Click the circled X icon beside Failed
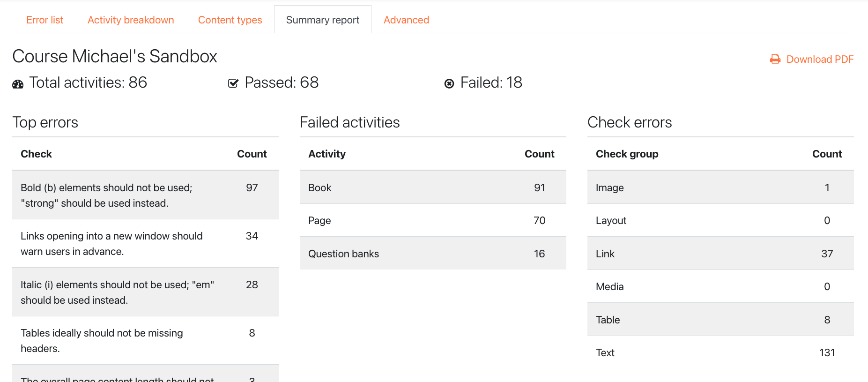Image resolution: width=868 pixels, height=382 pixels. pyautogui.click(x=449, y=84)
